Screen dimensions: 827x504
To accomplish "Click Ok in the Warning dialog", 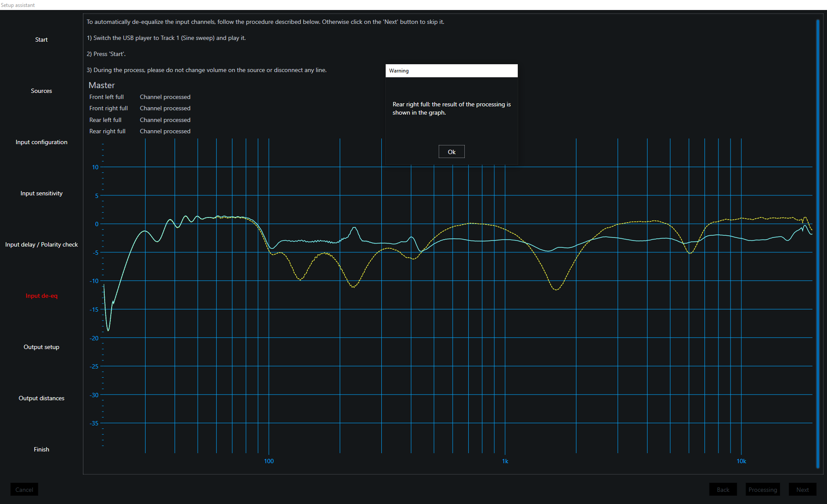I will (451, 152).
